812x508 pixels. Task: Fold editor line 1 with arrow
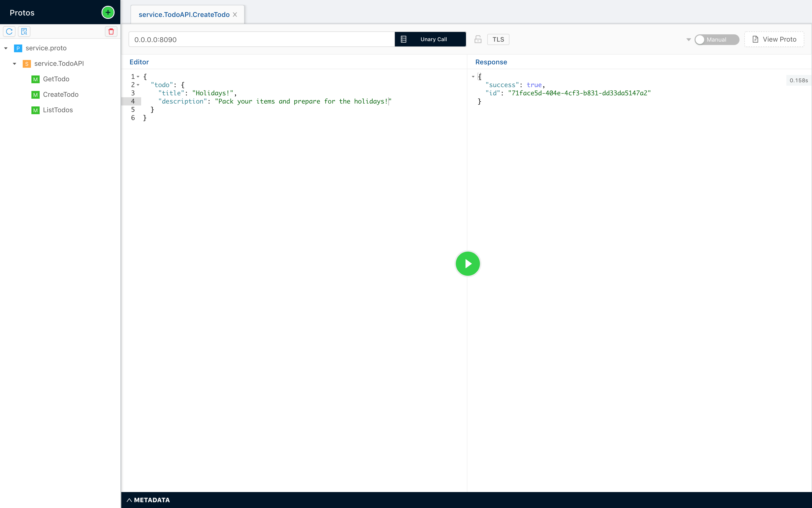point(138,77)
